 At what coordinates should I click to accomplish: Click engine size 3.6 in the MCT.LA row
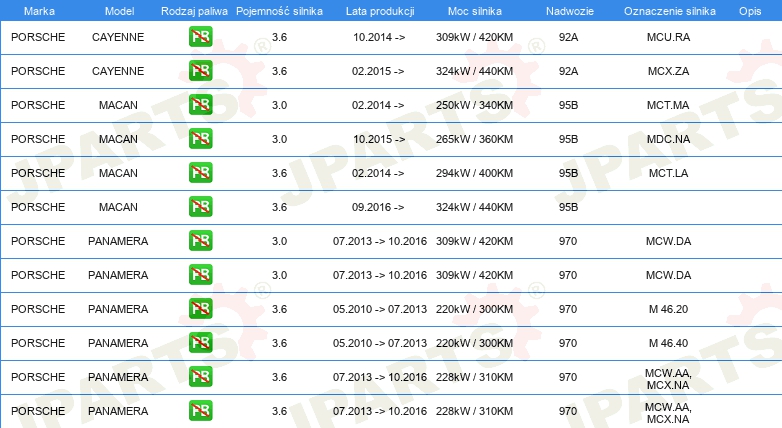(x=279, y=173)
